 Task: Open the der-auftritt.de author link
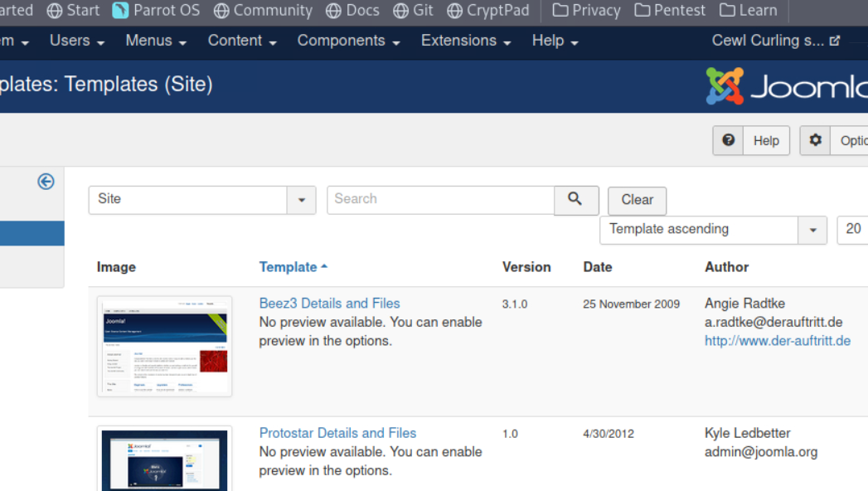point(777,341)
